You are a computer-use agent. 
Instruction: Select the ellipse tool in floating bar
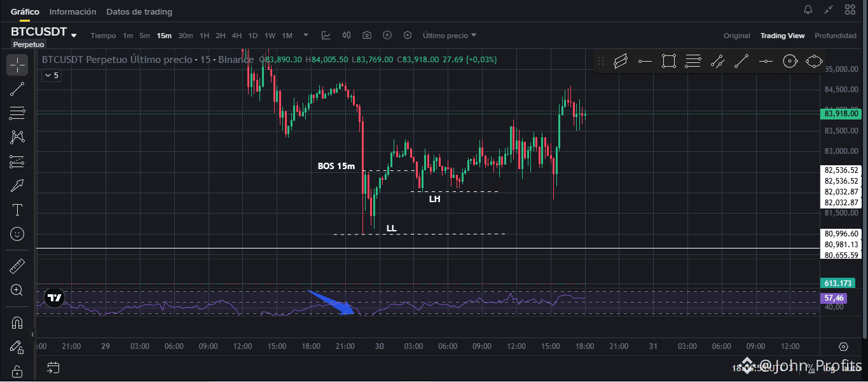pos(814,61)
